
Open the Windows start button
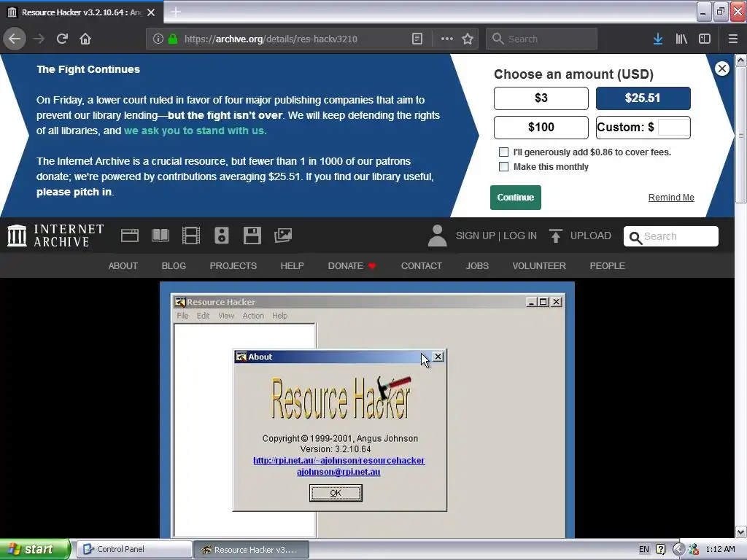pos(35,549)
